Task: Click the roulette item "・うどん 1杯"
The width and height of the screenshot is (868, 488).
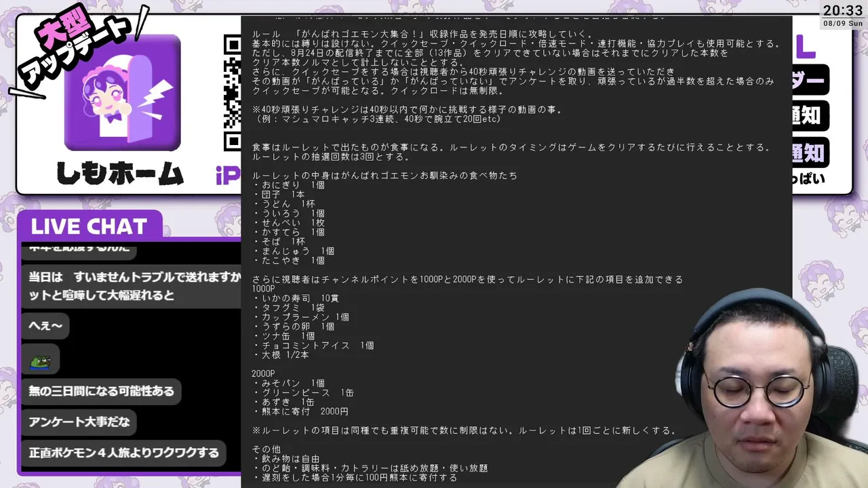Action: click(x=283, y=204)
